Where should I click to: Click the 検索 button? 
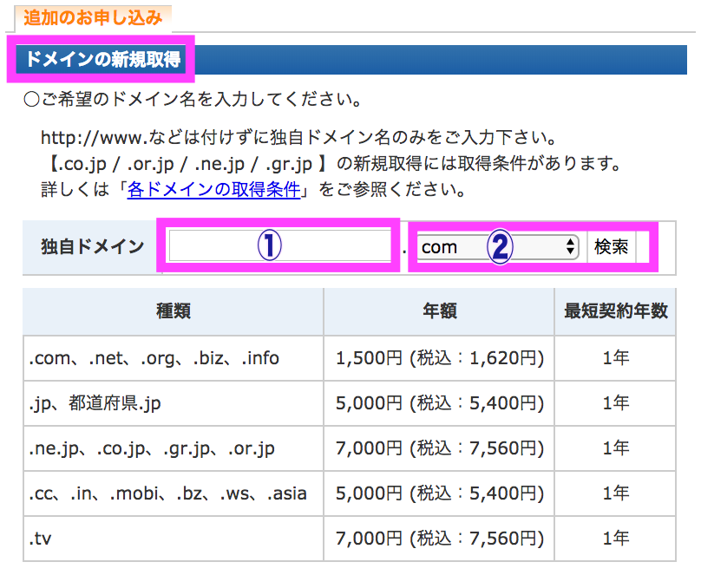pyautogui.click(x=611, y=246)
